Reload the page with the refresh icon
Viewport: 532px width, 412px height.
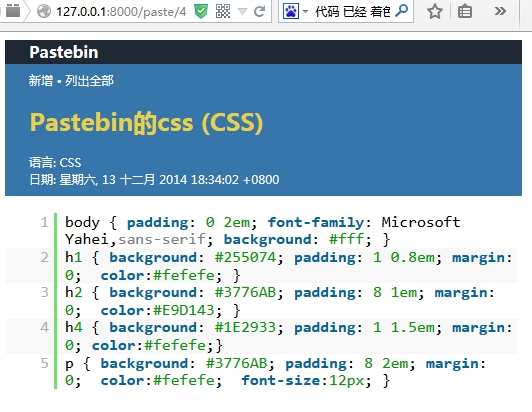coord(260,12)
